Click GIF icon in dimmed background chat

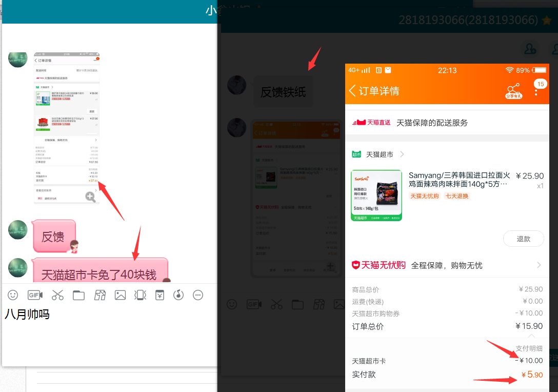click(x=254, y=304)
